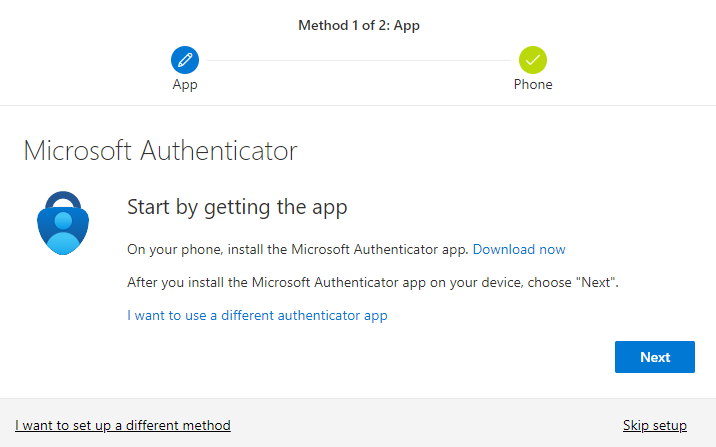The height and width of the screenshot is (447, 716).
Task: Click the "Microsoft Authenticator" page title
Action: pos(160,151)
